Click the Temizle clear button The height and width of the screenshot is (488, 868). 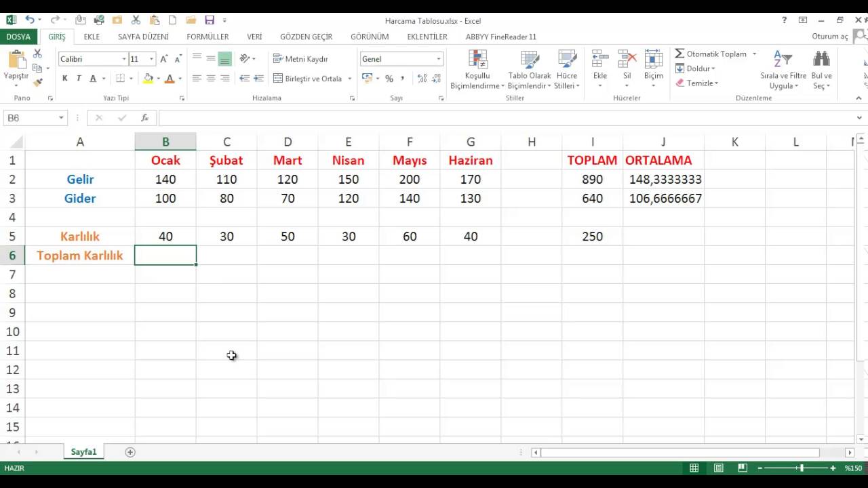coord(696,83)
